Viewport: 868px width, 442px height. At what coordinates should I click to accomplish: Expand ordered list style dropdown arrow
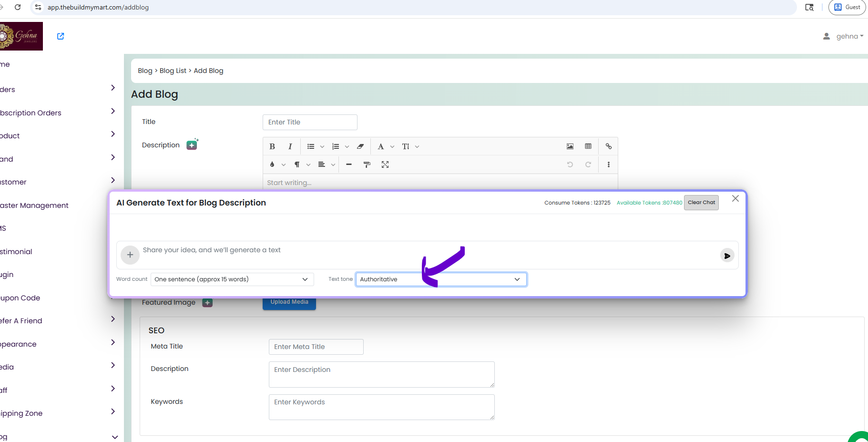click(347, 146)
